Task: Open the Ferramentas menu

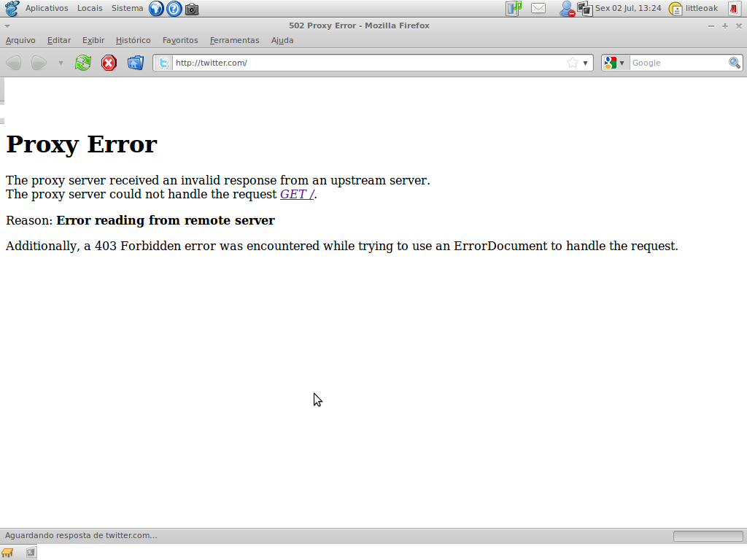Action: [x=234, y=41]
